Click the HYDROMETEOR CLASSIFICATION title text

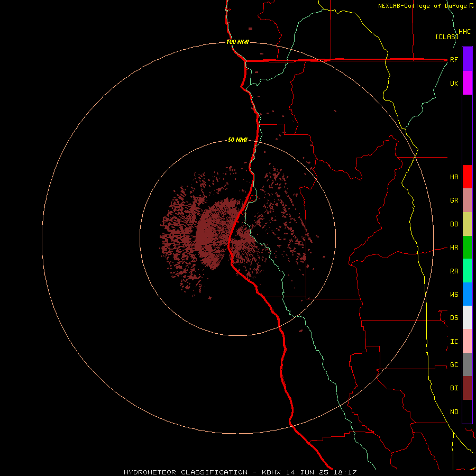tap(186, 472)
